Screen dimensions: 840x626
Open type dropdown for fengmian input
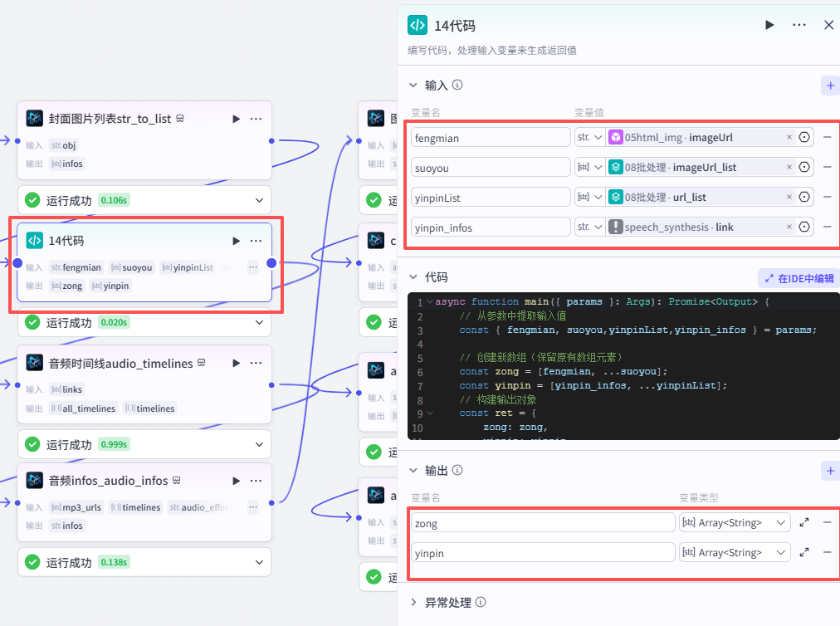(590, 138)
